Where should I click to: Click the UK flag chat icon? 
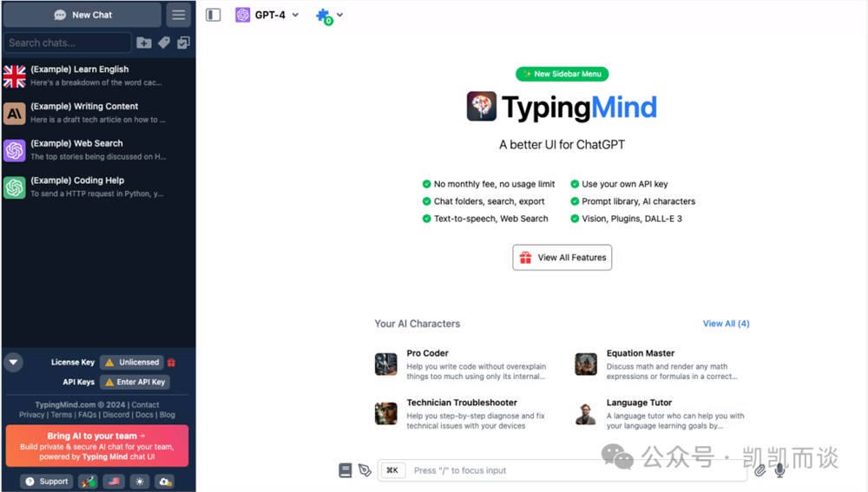[x=15, y=76]
